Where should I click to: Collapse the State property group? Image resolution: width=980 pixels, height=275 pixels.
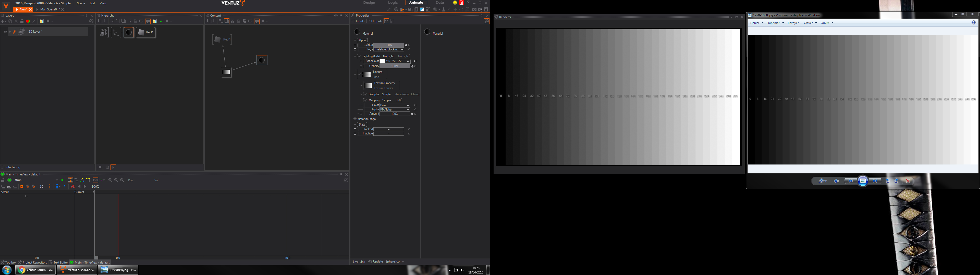(355, 125)
